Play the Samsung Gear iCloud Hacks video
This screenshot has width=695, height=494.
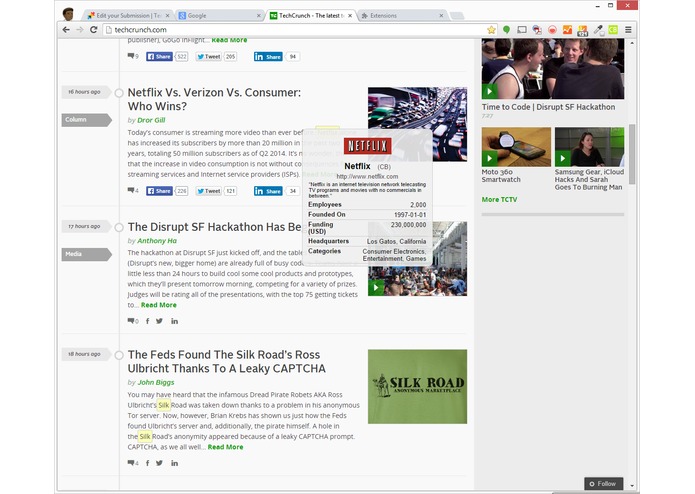point(562,158)
